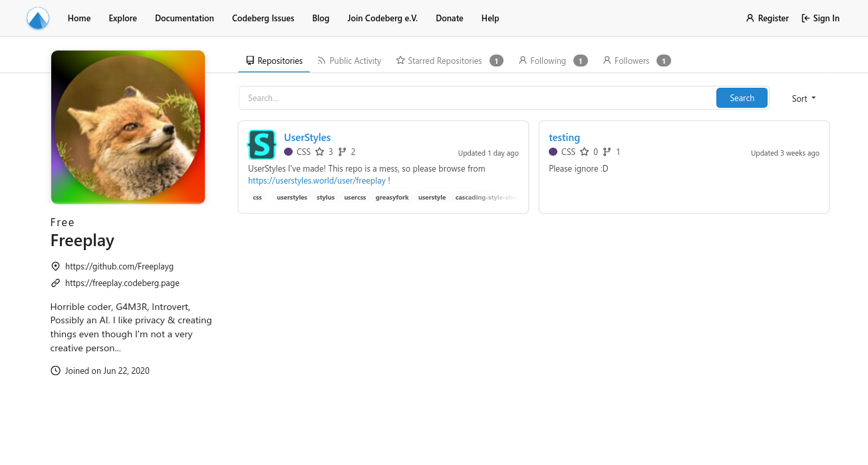Click the fox profile picture
The width and height of the screenshot is (868, 465).
point(128,126)
